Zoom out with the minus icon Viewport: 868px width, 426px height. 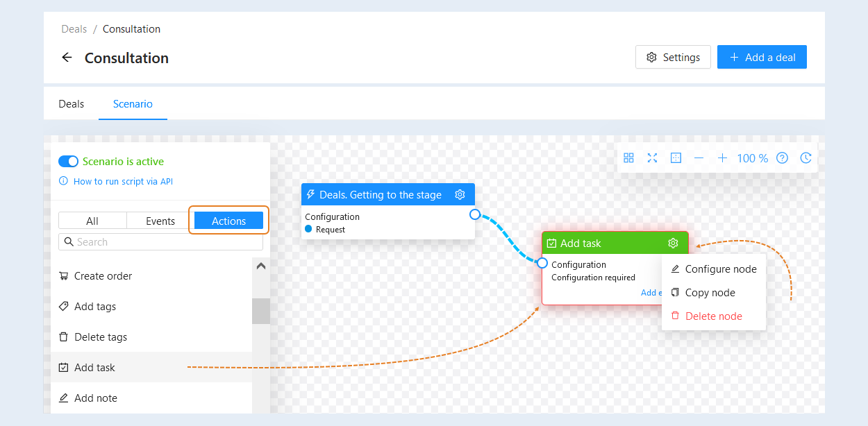click(699, 158)
